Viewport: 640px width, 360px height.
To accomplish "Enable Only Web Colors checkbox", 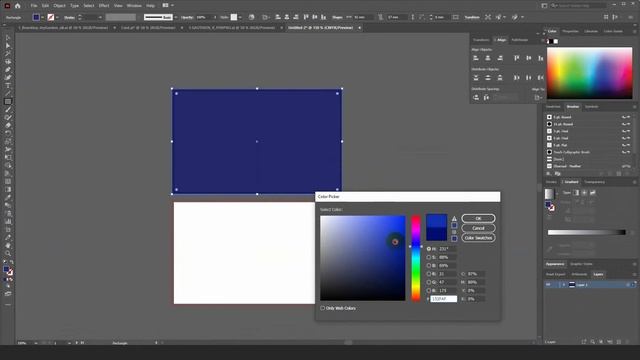I will pos(322,308).
